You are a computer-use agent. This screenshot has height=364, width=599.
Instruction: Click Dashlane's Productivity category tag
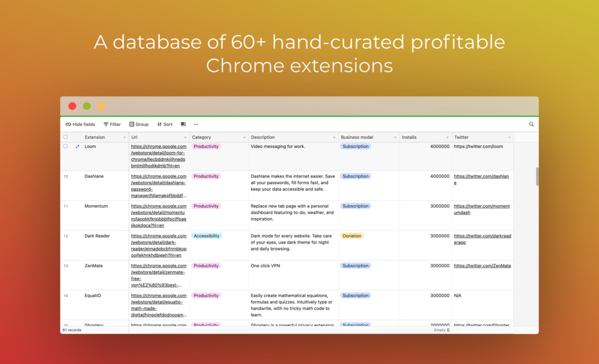pos(206,176)
